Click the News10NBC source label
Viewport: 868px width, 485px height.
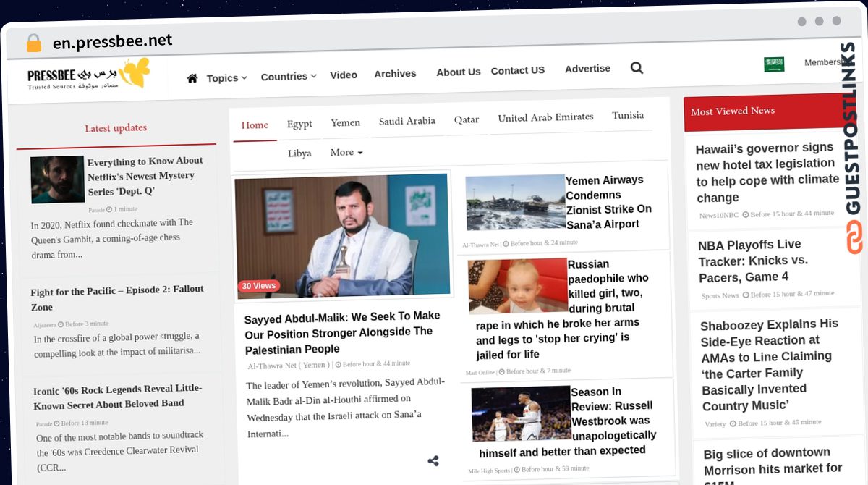coord(718,216)
